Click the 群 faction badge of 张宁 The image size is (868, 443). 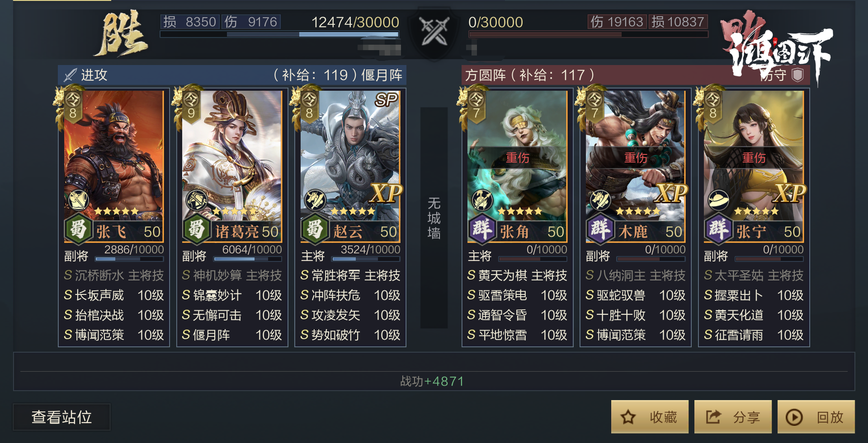point(718,229)
